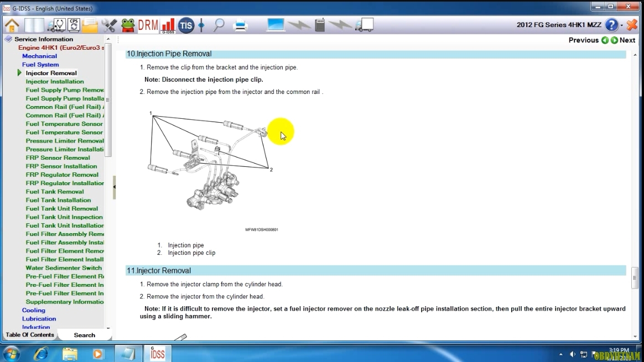
Task: Open FRP Sensor Installation topic
Action: pos(61,166)
